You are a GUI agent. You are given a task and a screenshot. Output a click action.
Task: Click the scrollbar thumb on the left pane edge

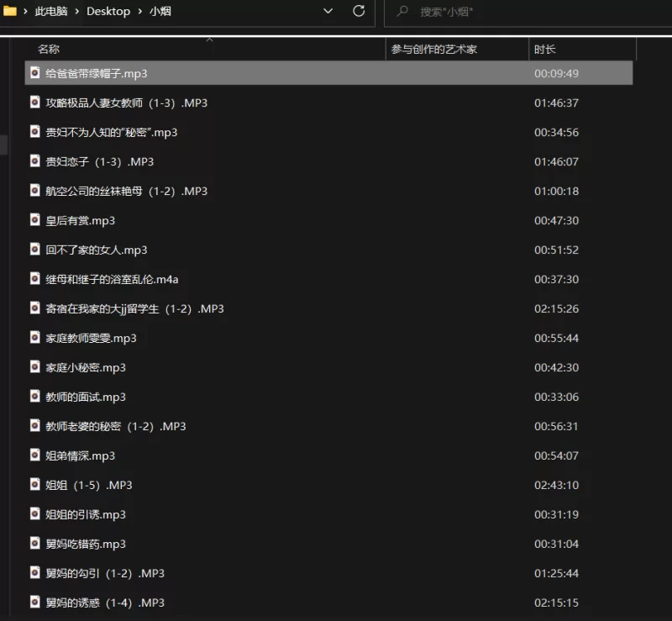(3, 145)
